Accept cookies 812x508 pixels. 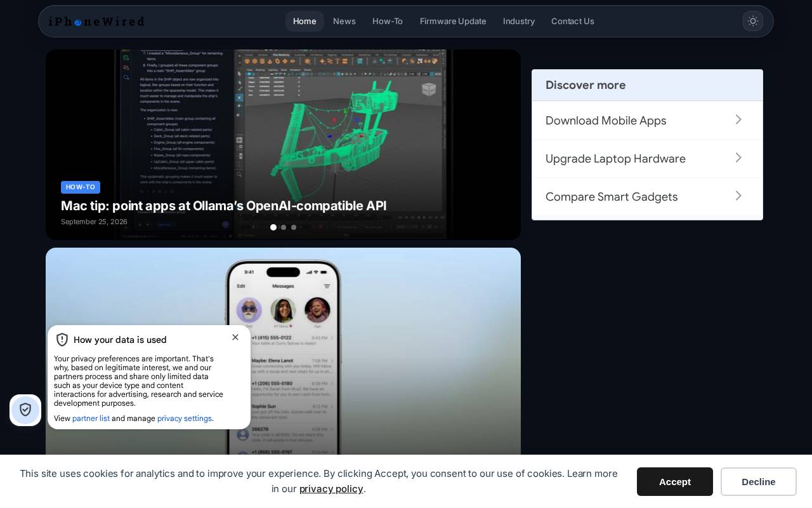pyautogui.click(x=675, y=481)
